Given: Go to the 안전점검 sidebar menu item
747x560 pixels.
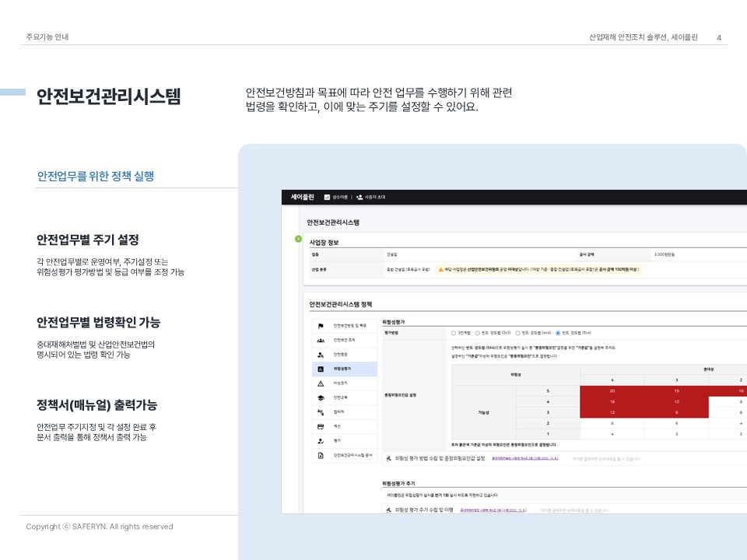Looking at the screenshot, I should pyautogui.click(x=344, y=355).
